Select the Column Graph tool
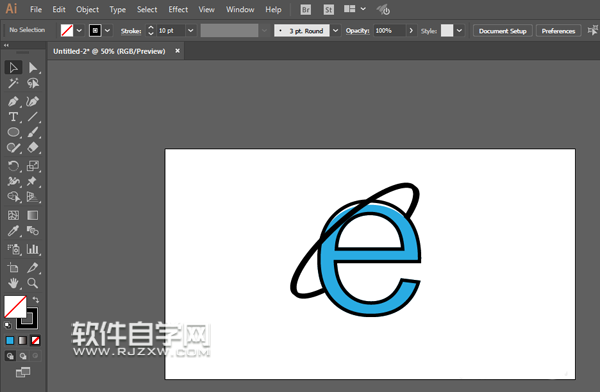600x392 pixels. coord(33,250)
